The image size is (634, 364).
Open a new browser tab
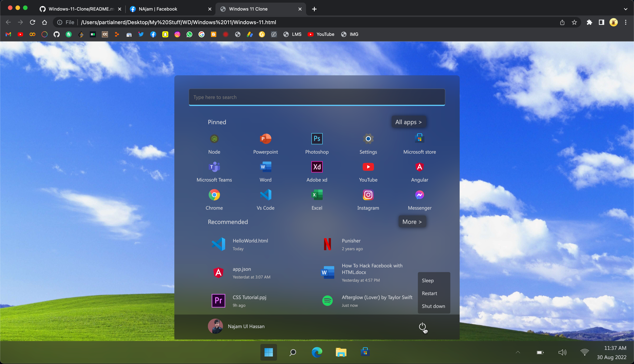point(314,9)
